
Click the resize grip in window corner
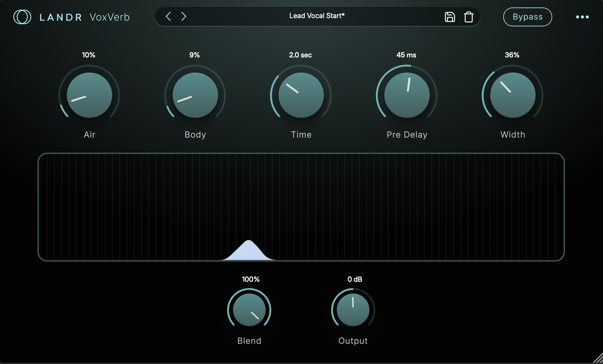[x=598, y=359]
